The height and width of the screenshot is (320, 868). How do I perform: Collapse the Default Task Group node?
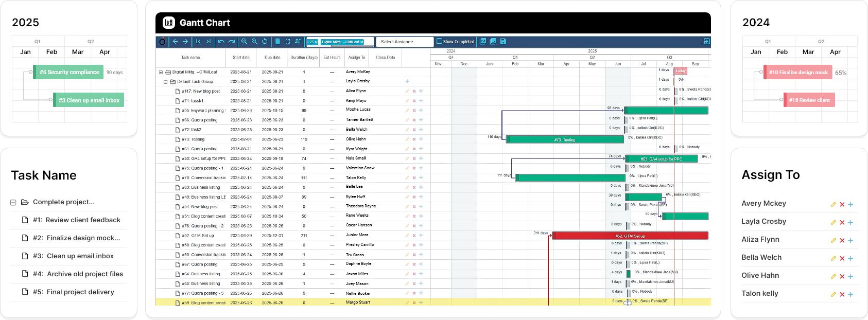tap(165, 82)
